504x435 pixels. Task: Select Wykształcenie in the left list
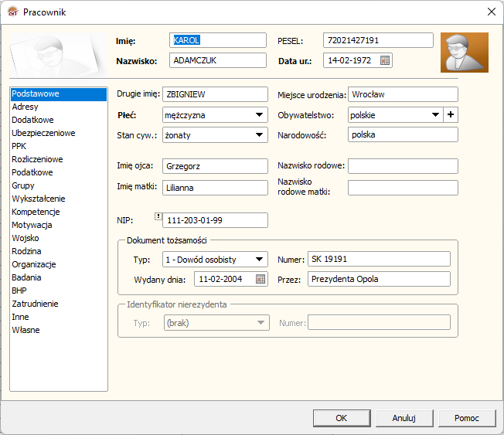[39, 199]
